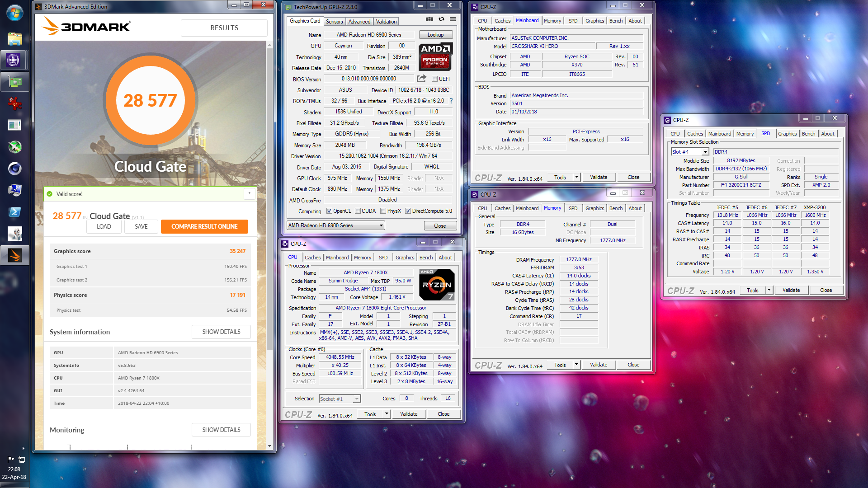Click the BIOS share/export icon in GPU-Z

coord(421,79)
